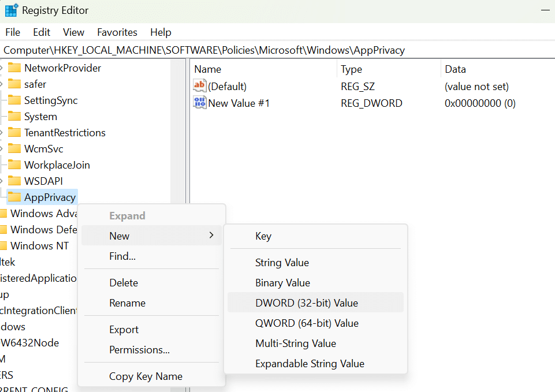Image resolution: width=555 pixels, height=392 pixels.
Task: Click the safer folder icon
Action: coord(14,84)
